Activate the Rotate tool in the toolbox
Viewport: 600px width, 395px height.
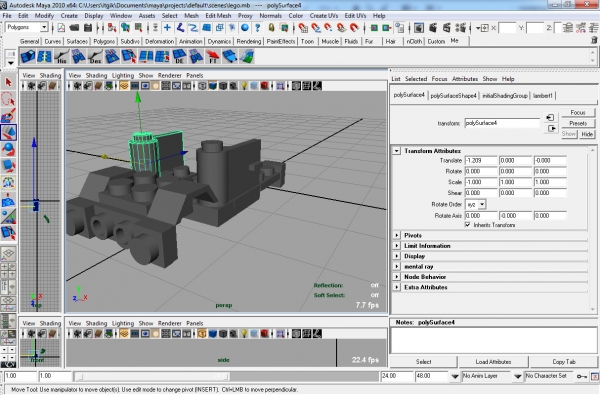(8, 149)
